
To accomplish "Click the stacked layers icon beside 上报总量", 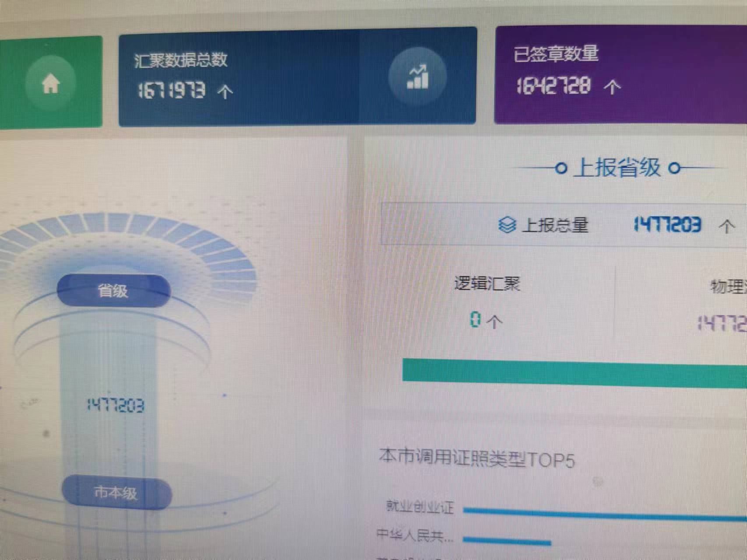I will pyautogui.click(x=507, y=225).
